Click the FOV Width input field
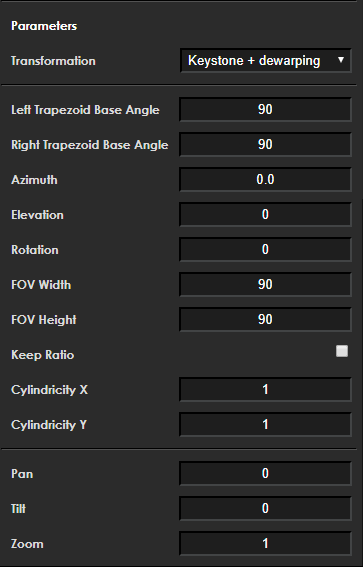The height and width of the screenshot is (567, 363). tap(265, 285)
